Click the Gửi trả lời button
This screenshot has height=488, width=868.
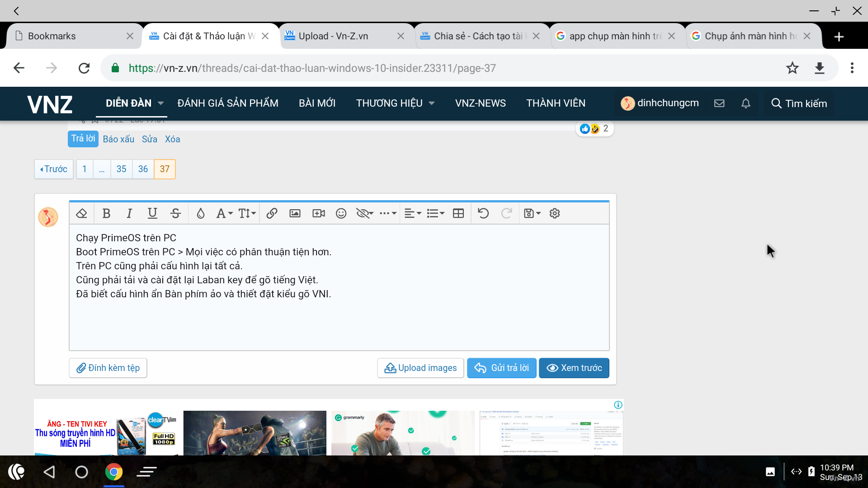pos(501,368)
